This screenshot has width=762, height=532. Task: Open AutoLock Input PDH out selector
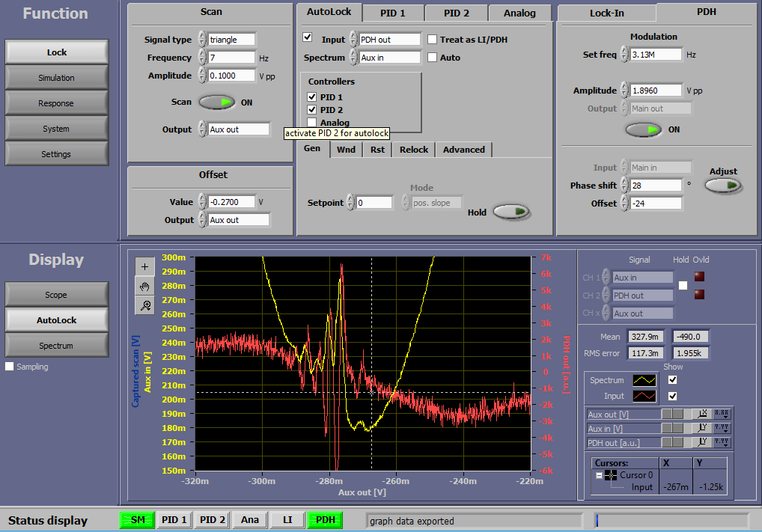tap(390, 40)
